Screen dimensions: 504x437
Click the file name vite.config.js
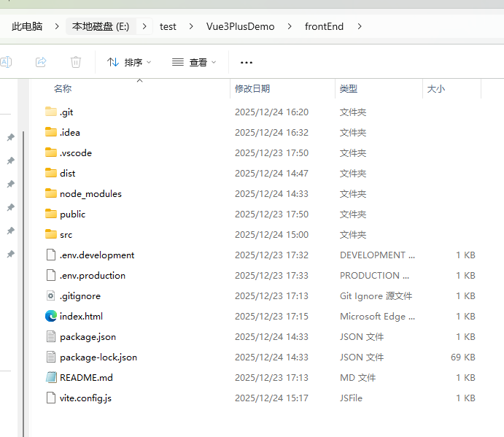(85, 398)
